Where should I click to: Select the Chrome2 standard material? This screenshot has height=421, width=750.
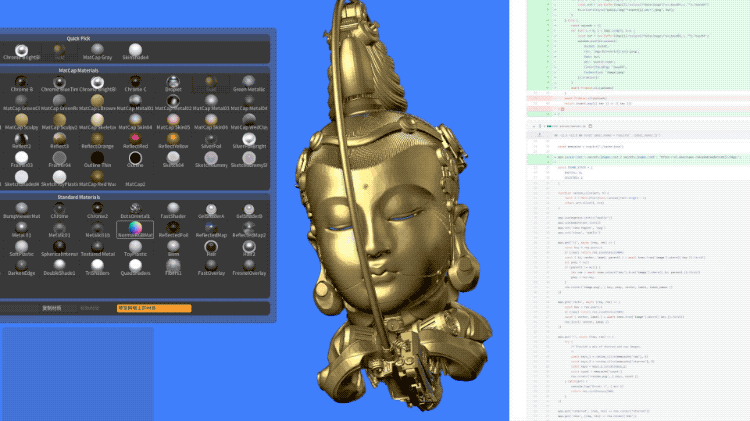pos(97,211)
